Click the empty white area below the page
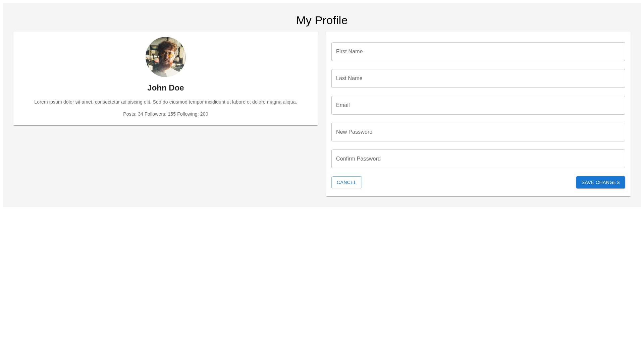This screenshot has height=362, width=644. point(322,285)
